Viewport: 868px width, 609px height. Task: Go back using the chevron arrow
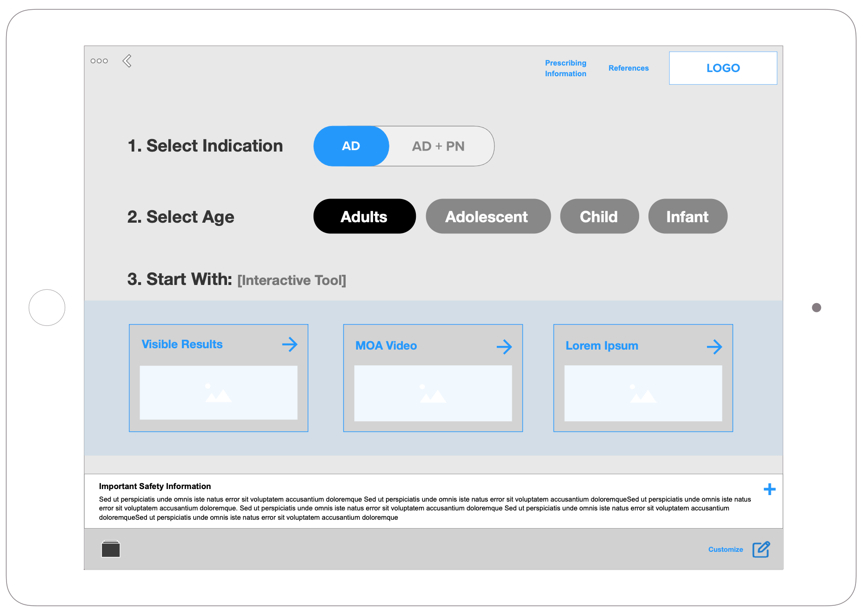pos(127,61)
